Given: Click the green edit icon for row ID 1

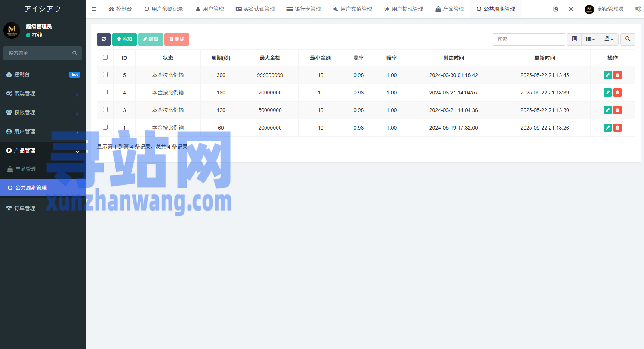Looking at the screenshot, I should [x=608, y=128].
